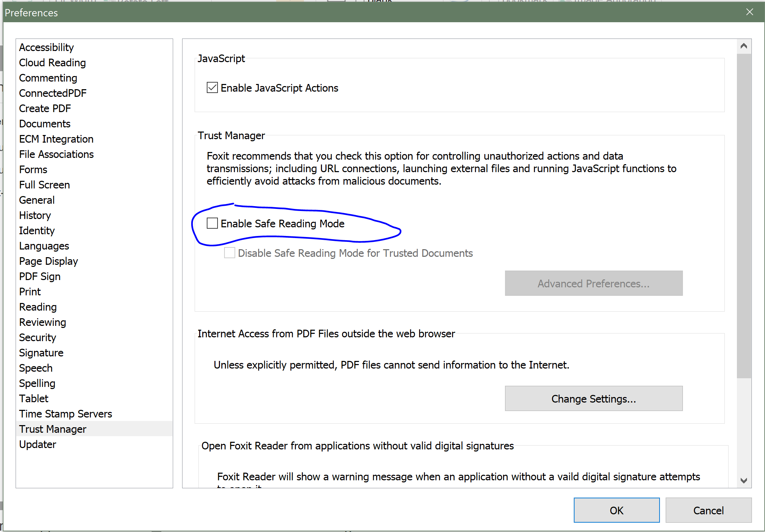Click Disable Safe Reading Mode for Trusted Documents
This screenshot has height=532, width=765.
coord(229,253)
